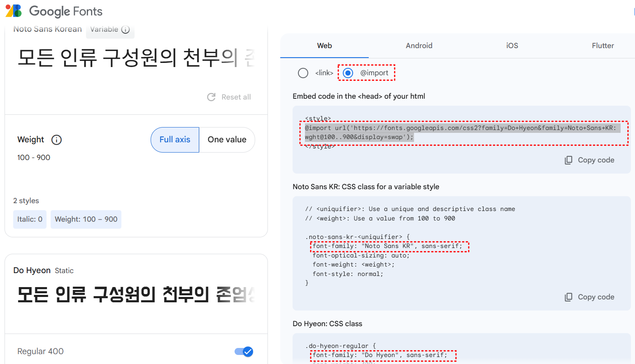Click the '// <uniquifier>: Use a unique' comment
This screenshot has height=364, width=635.
point(410,209)
